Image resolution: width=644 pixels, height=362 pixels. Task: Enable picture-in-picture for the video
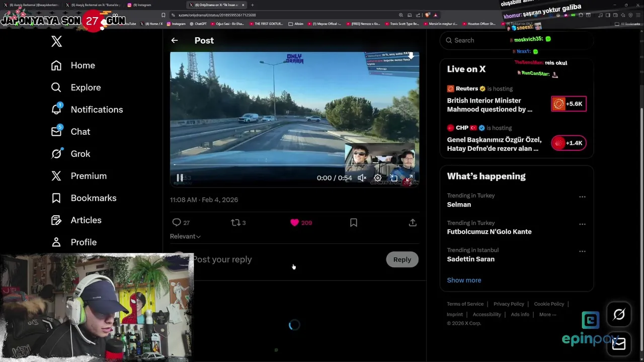click(x=394, y=178)
